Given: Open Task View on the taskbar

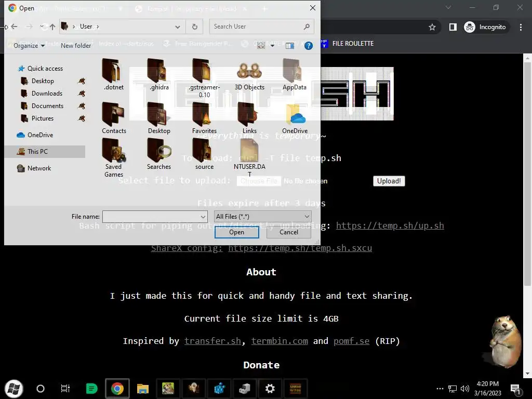Looking at the screenshot, I should point(65,389).
